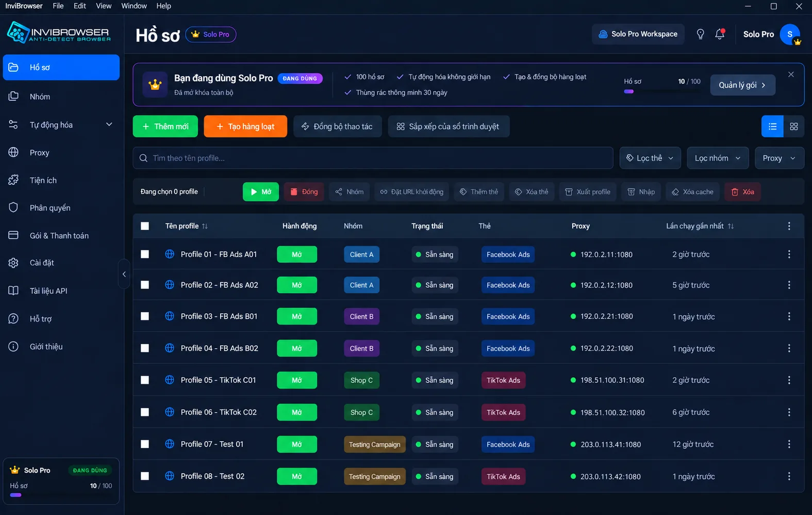Open Gói & Thanh toán page

61,235
